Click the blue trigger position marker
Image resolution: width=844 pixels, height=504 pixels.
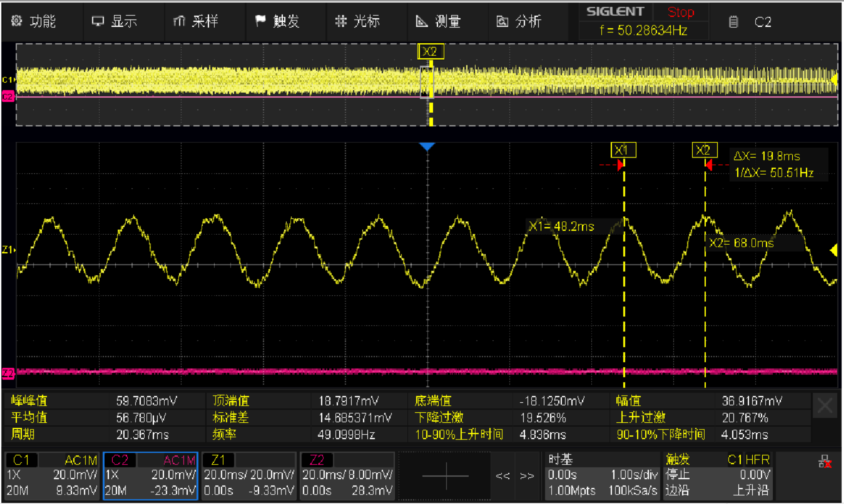pyautogui.click(x=427, y=146)
